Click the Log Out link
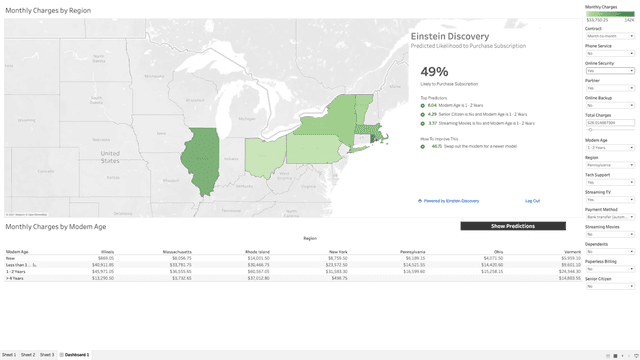640x360 pixels. point(532,201)
